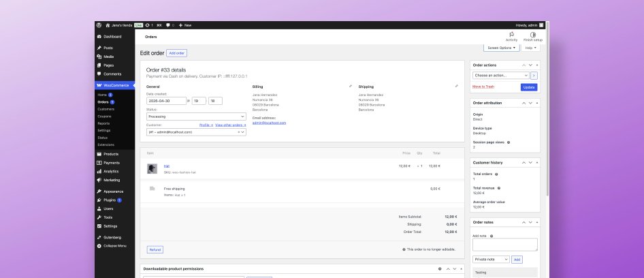Screen dimensions: 644x278
Task: Expand the Screen Options tab
Action: tap(502, 48)
